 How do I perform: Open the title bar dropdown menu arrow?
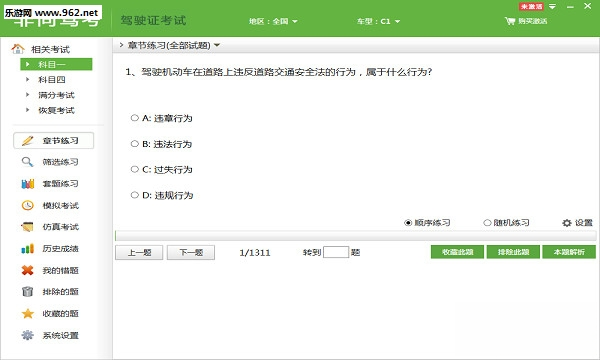click(x=553, y=7)
